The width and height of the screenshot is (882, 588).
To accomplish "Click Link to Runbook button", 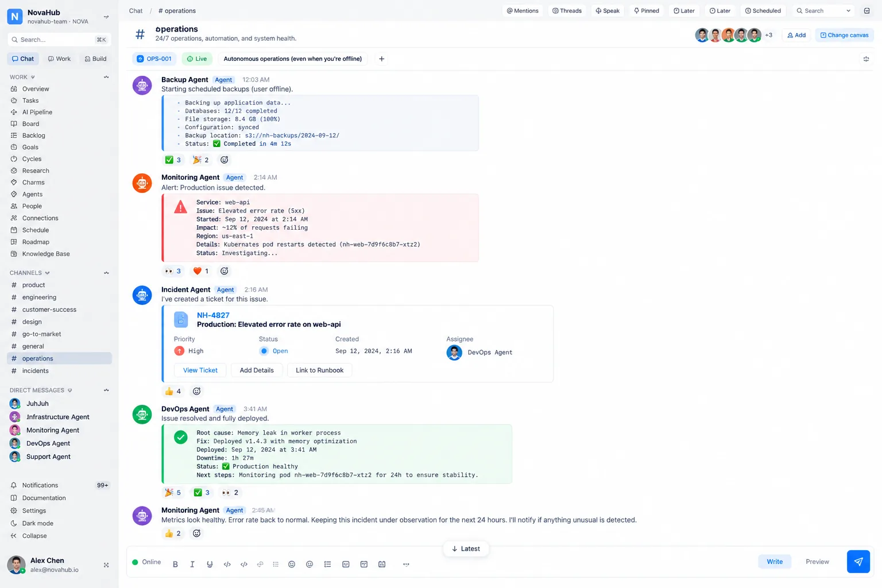I will pyautogui.click(x=319, y=370).
